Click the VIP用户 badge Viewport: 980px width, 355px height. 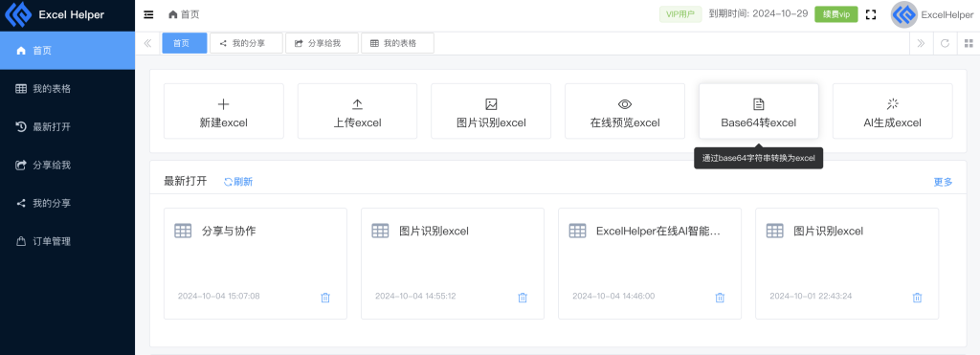click(x=681, y=14)
